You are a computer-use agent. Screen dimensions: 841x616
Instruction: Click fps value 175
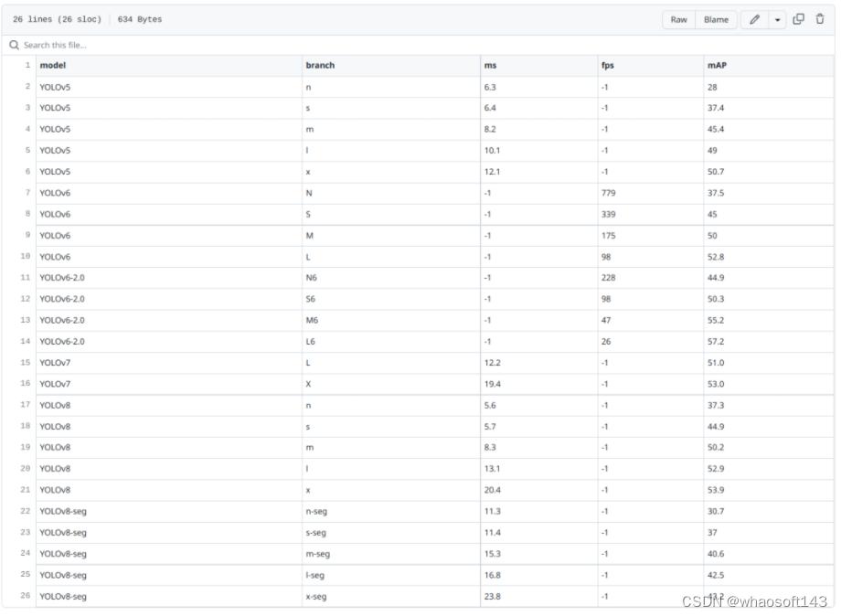click(608, 236)
